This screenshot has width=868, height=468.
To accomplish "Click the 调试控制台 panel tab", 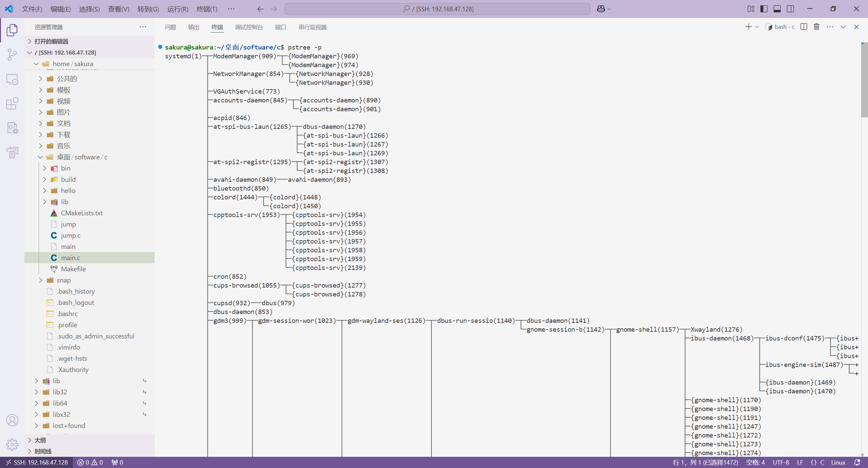I will point(248,27).
